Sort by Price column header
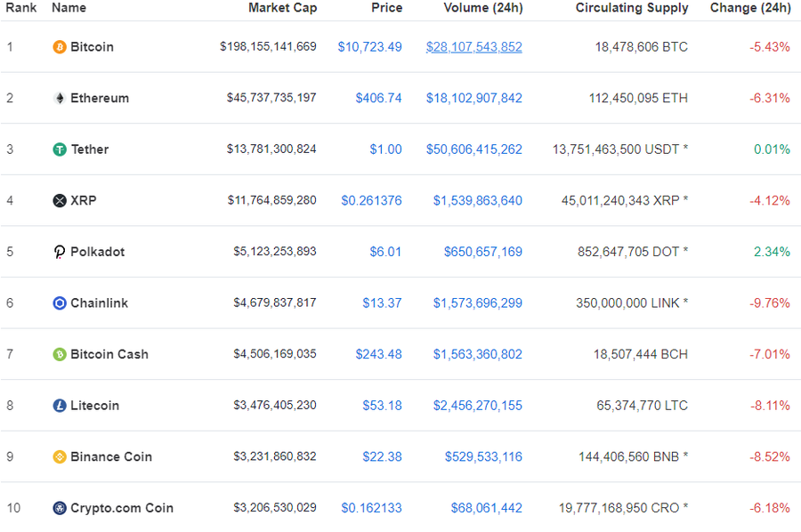The image size is (801, 532). (x=387, y=8)
